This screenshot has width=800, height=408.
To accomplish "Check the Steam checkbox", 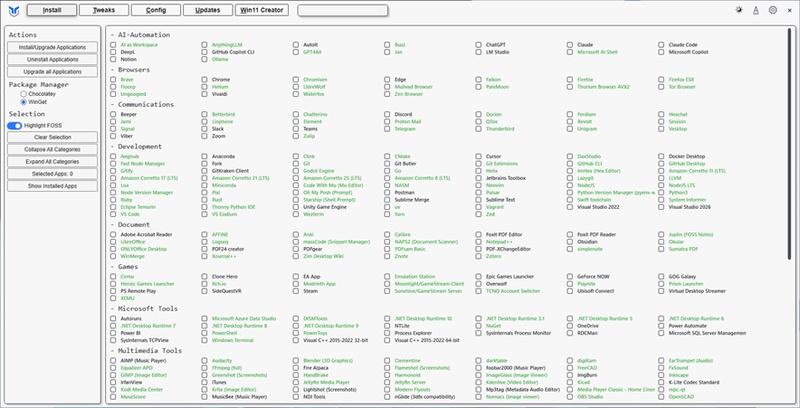I will (x=296, y=291).
